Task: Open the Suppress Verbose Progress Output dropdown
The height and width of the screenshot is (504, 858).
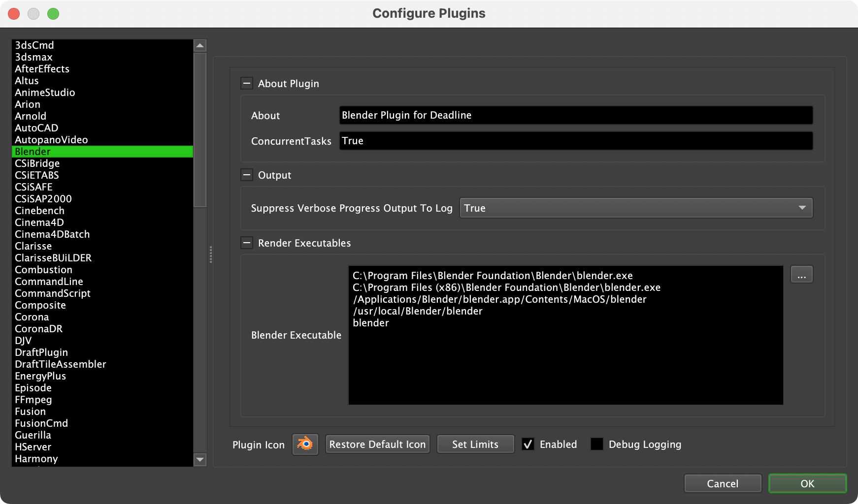Action: tap(635, 208)
